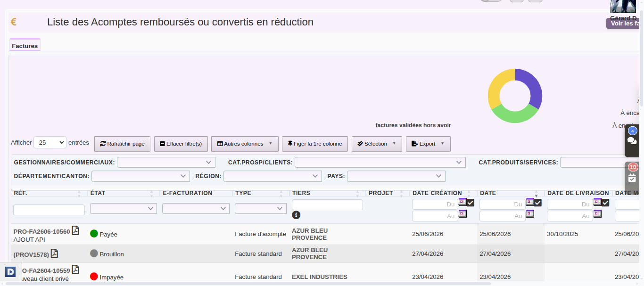Toggle the Date de livraison filter checkbox
Image resolution: width=644 pixels, height=286 pixels.
click(x=605, y=203)
